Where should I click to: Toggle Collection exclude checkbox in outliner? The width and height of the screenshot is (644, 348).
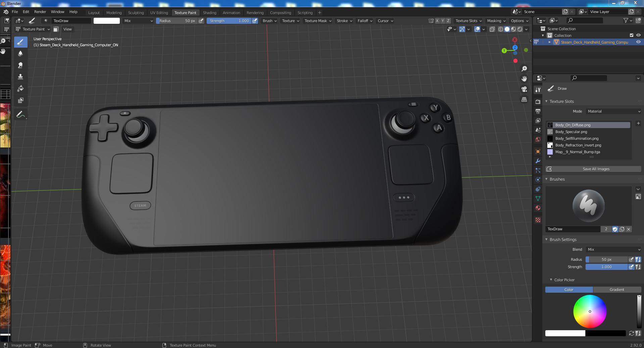pos(632,35)
